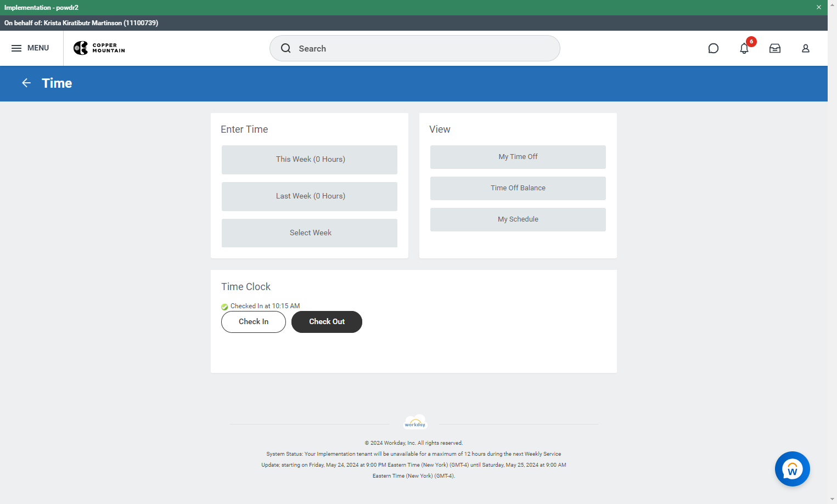The height and width of the screenshot is (504, 837).
Task: Open the chat bubble icon
Action: 714,48
